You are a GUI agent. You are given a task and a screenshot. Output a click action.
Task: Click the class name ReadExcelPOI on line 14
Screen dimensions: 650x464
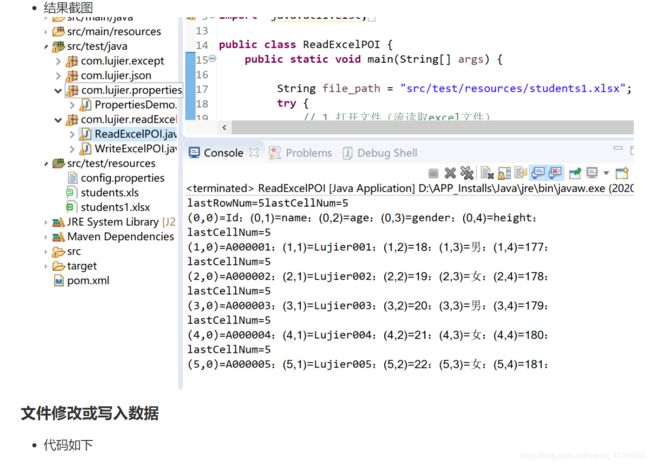tap(341, 44)
